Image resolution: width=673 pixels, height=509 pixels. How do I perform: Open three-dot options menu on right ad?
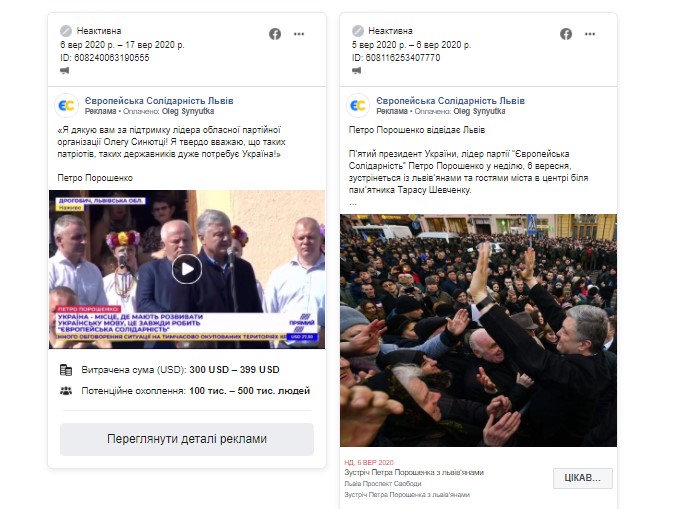click(x=590, y=34)
